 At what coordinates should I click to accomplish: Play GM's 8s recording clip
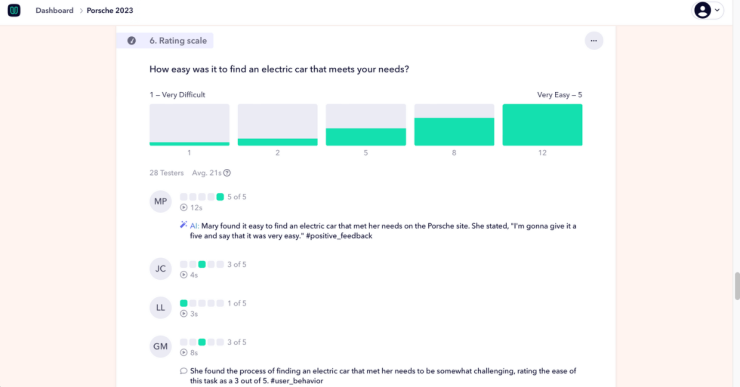tap(184, 353)
